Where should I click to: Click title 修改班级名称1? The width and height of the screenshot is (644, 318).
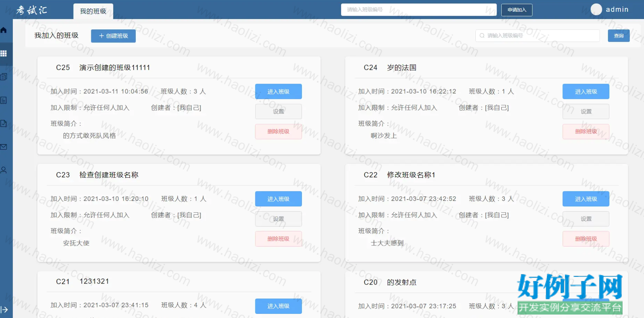[x=411, y=175]
